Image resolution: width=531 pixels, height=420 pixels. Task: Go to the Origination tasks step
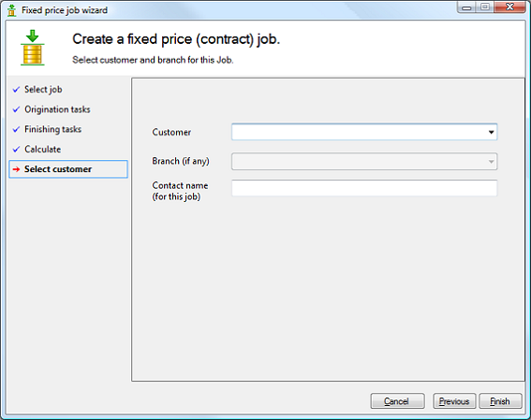pyautogui.click(x=57, y=109)
